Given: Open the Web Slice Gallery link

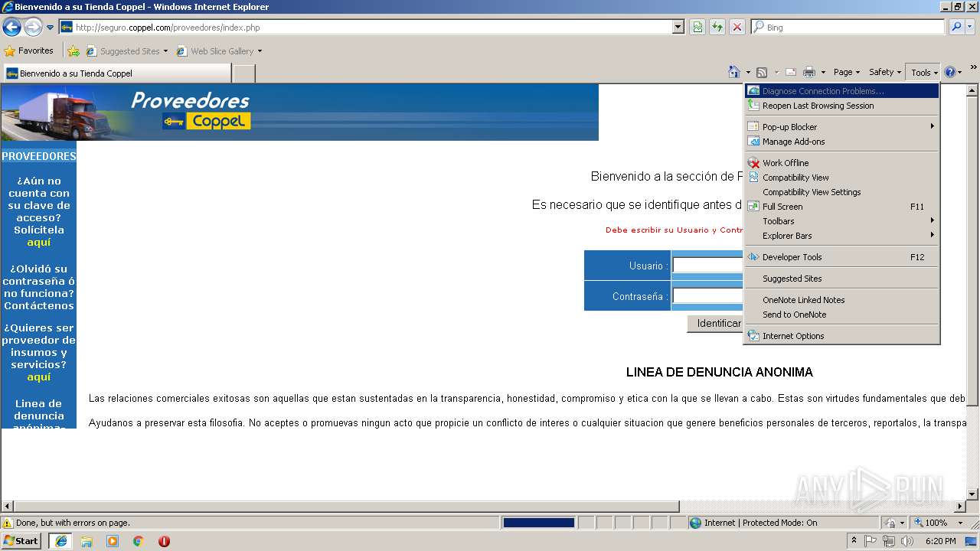Looking at the screenshot, I should tap(219, 51).
